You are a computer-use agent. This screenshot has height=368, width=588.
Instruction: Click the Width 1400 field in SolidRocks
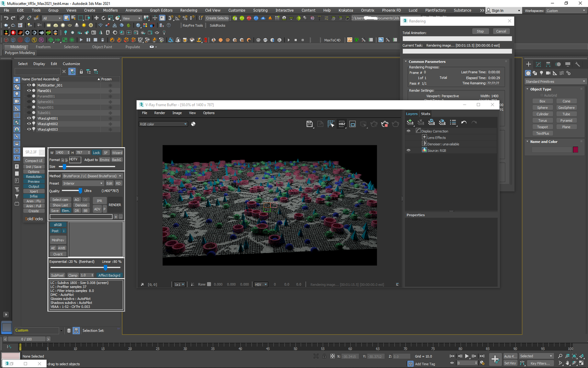pyautogui.click(x=62, y=152)
